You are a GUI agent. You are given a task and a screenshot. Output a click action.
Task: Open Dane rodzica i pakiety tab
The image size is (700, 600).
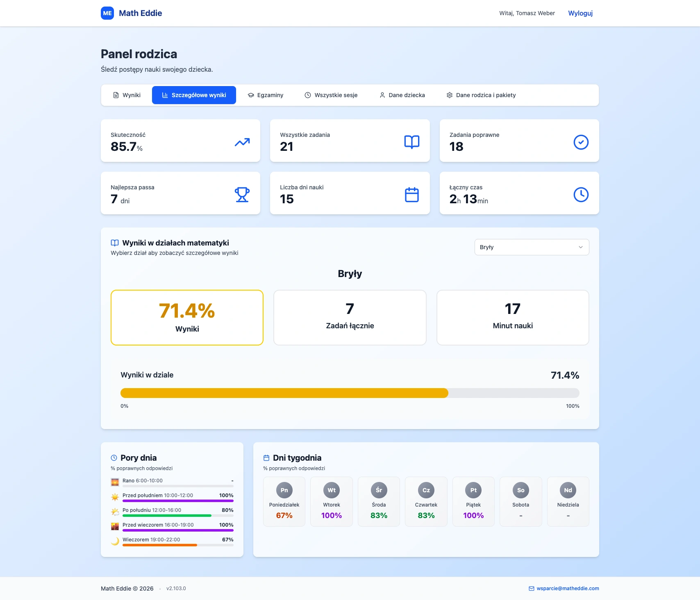[481, 95]
